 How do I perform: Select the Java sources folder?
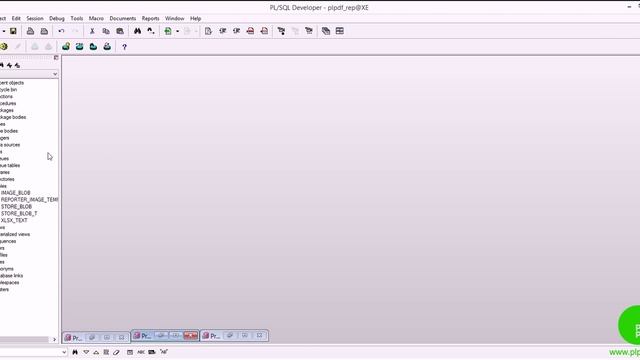coord(10,145)
